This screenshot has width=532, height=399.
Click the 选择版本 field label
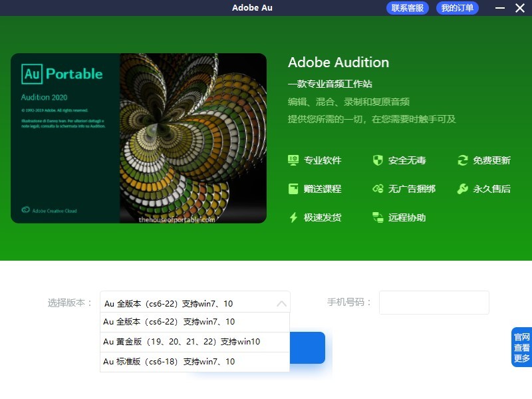[70, 303]
